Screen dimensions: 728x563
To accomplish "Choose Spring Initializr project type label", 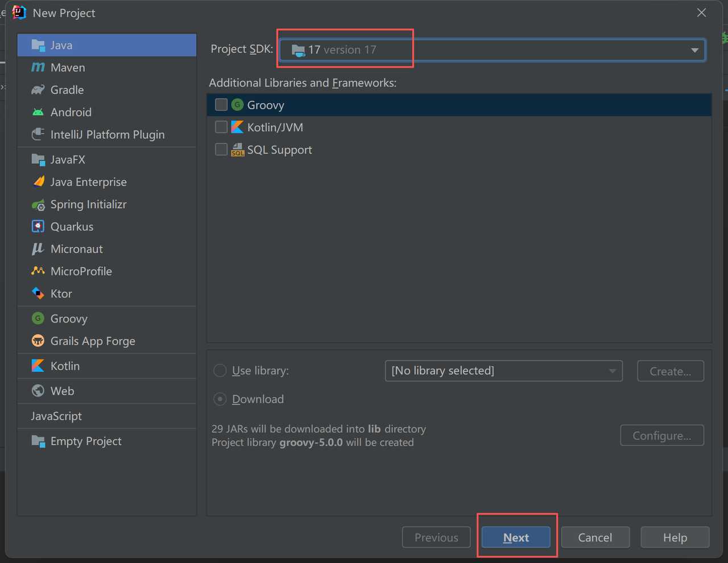I will (x=89, y=205).
